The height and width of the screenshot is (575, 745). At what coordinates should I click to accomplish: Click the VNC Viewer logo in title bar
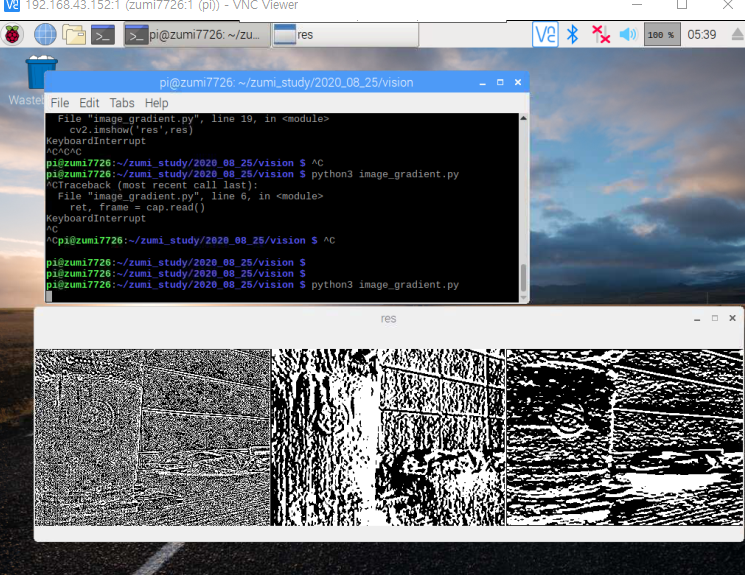[11, 6]
